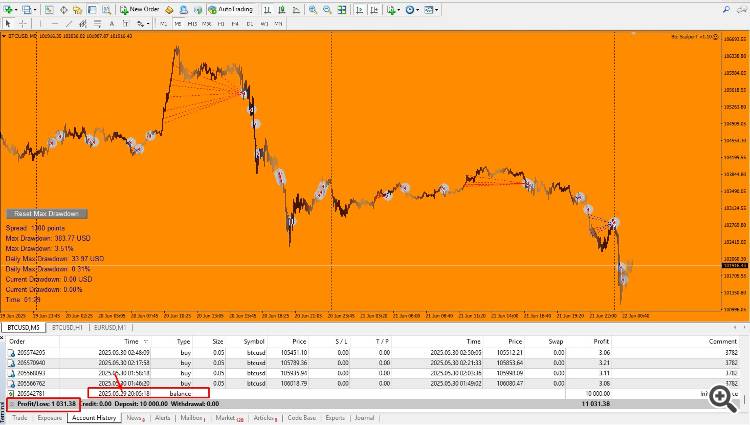
Task: Select the cursor arrow tool
Action: click(x=8, y=23)
